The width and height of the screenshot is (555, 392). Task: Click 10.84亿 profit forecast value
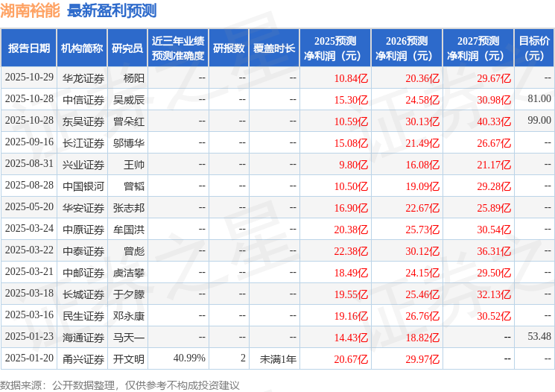click(x=351, y=78)
